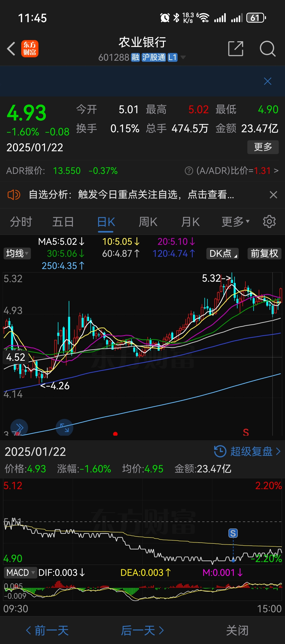285x644 pixels.
Task: Tap the DIF:0.003 MACD value
Action: [62, 572]
